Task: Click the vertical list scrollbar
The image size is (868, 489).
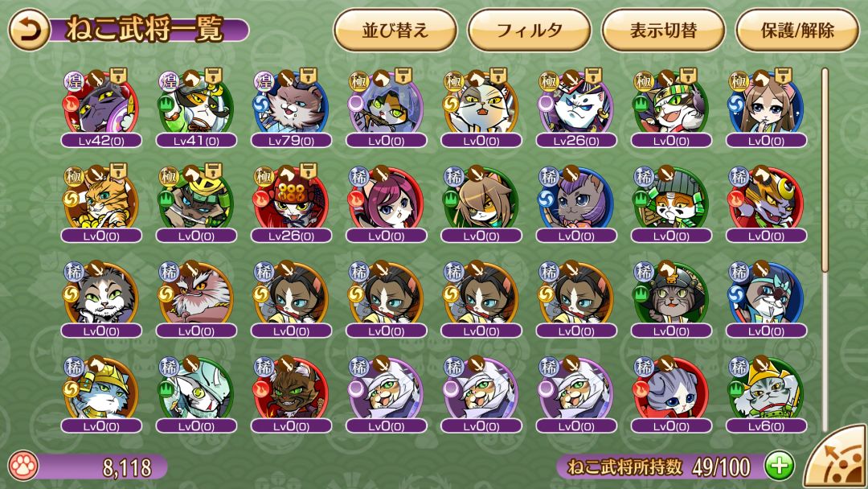Action: point(825,249)
